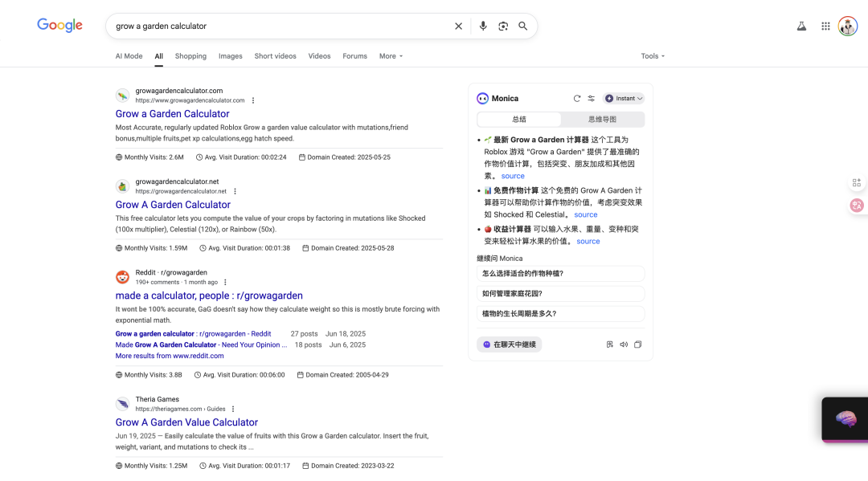Open the source link in the 收益计算器 bullet
This screenshot has width=868, height=481.
point(588,241)
